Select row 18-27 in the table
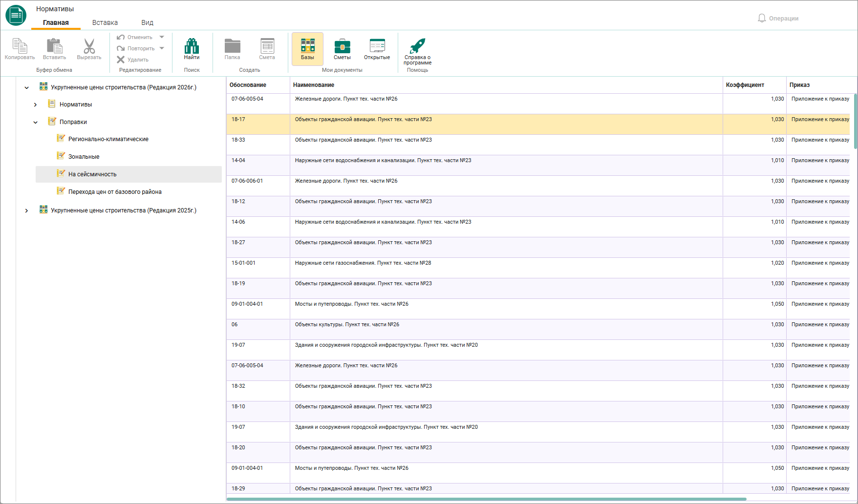This screenshot has width=858, height=504. coord(538,247)
